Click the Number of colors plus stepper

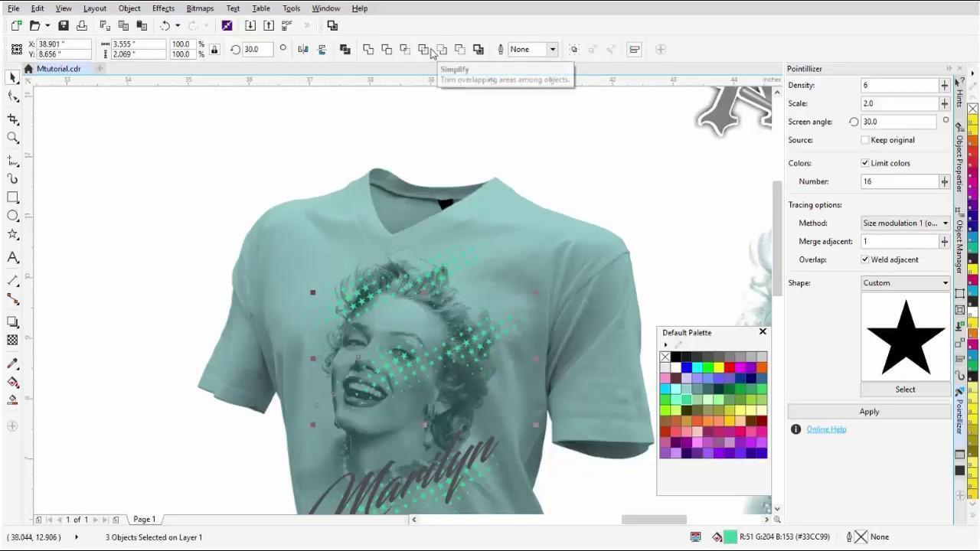point(944,181)
